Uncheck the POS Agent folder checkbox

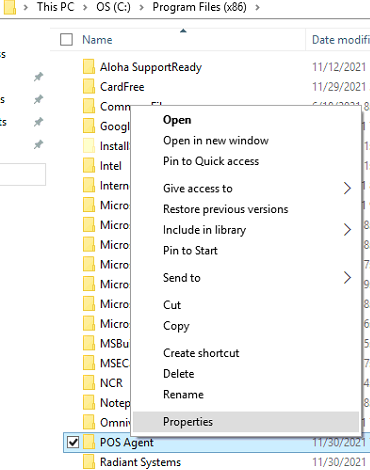(73, 442)
